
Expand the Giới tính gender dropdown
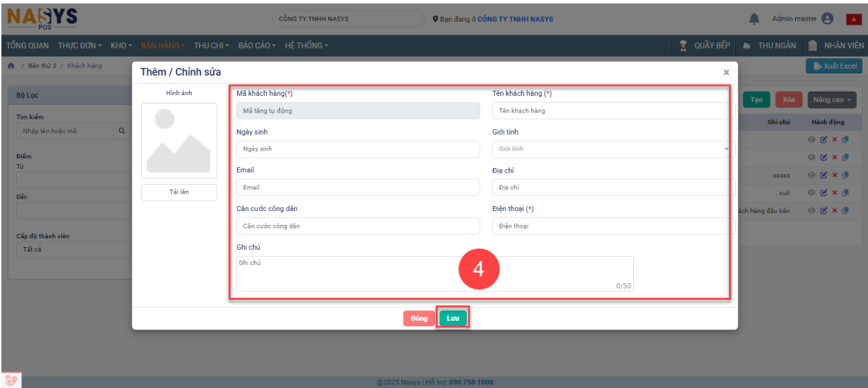tap(612, 149)
